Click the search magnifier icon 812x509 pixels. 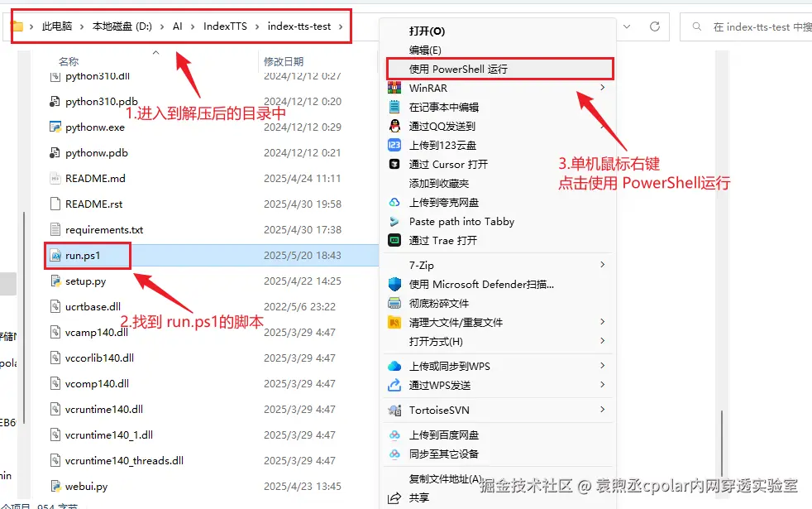pos(697,26)
